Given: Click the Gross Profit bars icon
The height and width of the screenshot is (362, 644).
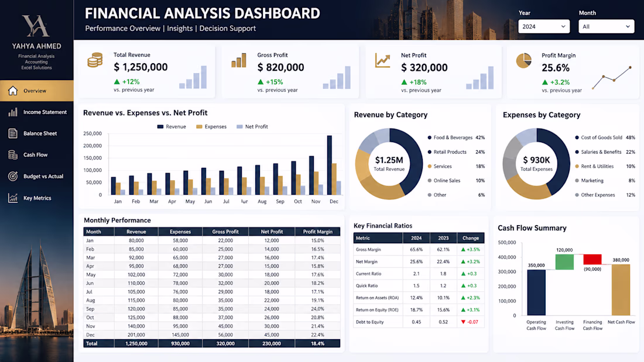Looking at the screenshot, I should click(x=239, y=60).
